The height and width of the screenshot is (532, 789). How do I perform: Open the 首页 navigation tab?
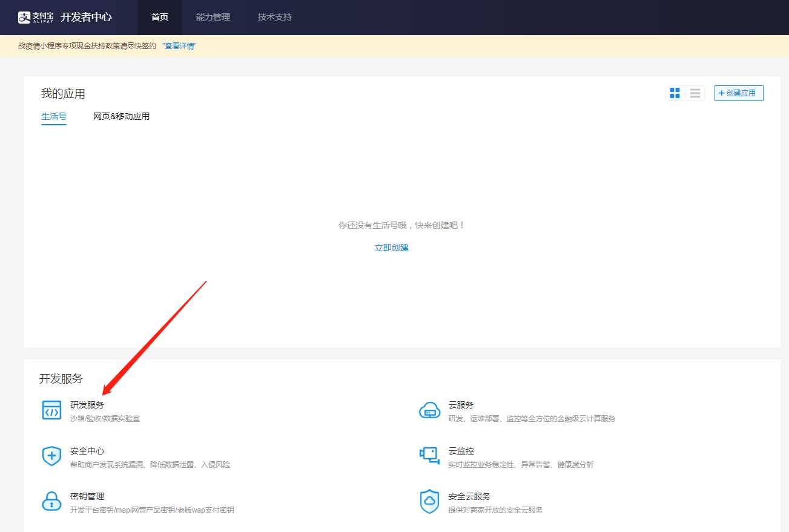160,17
